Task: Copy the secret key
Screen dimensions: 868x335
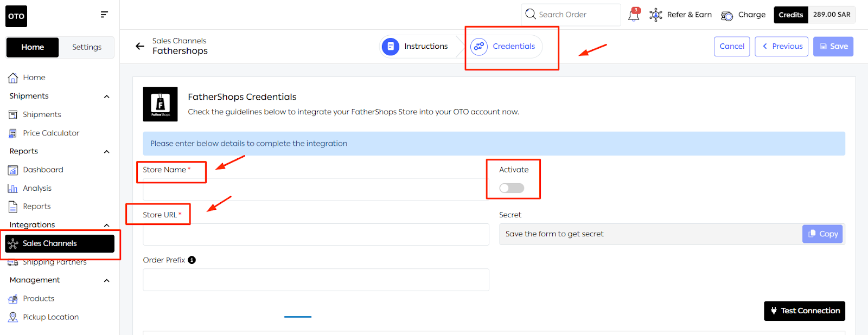Action: (822, 234)
